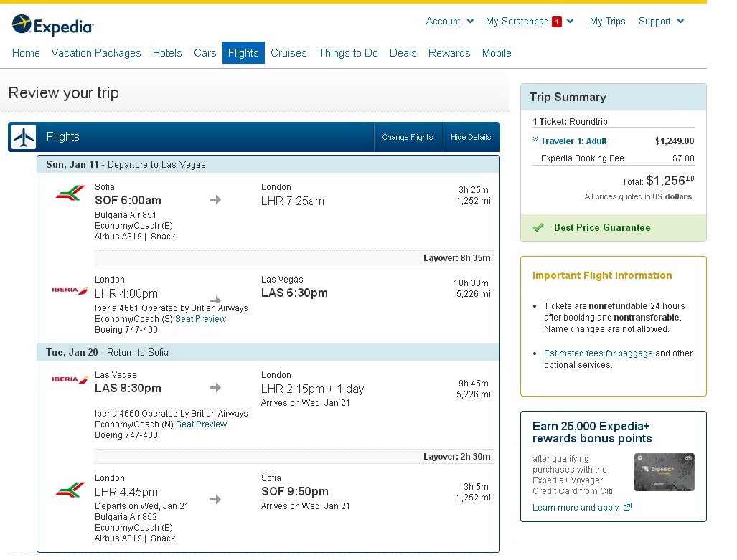Click the external link icon beside Learn more
Image resolution: width=737 pixels, height=560 pixels.
coord(628,507)
